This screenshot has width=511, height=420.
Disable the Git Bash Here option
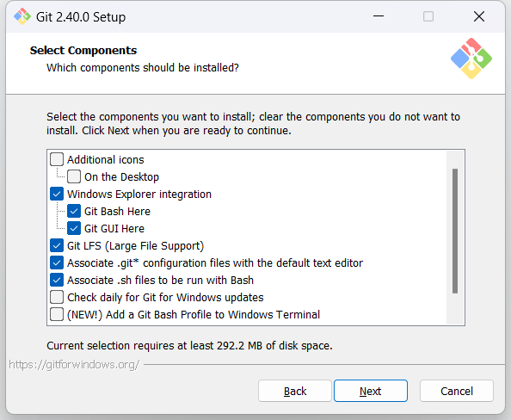(x=74, y=212)
